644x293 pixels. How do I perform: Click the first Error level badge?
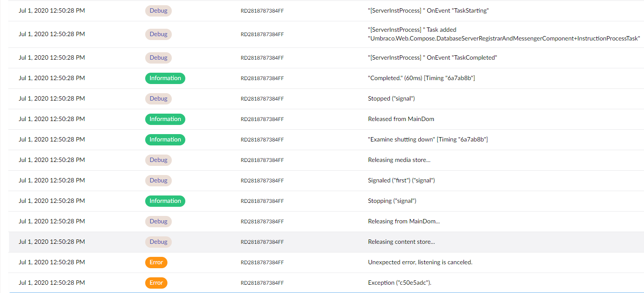click(156, 262)
